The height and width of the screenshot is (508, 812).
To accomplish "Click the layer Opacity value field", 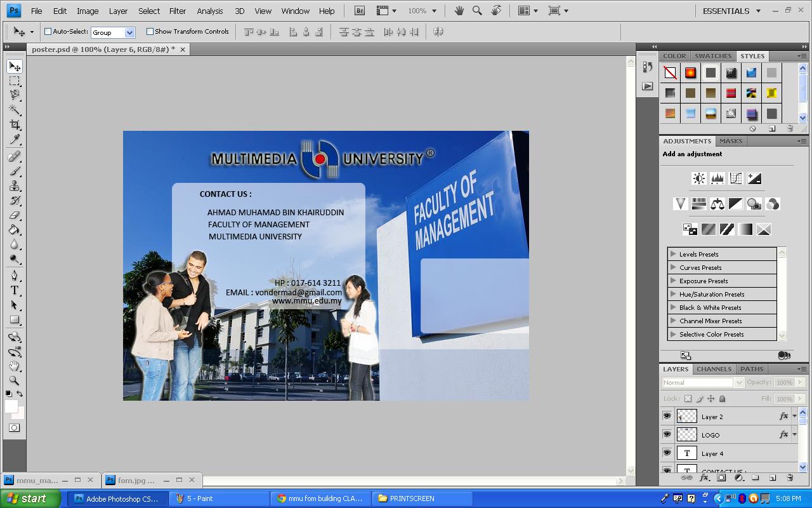I will [784, 382].
